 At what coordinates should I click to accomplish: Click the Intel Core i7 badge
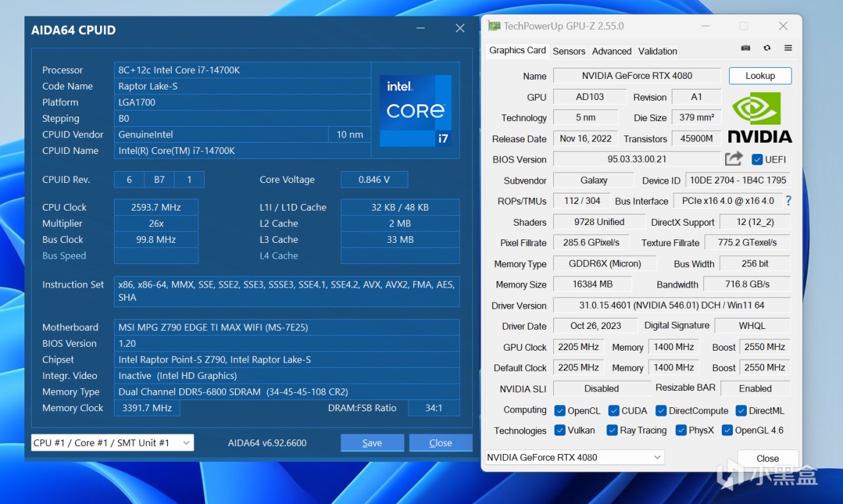click(415, 110)
